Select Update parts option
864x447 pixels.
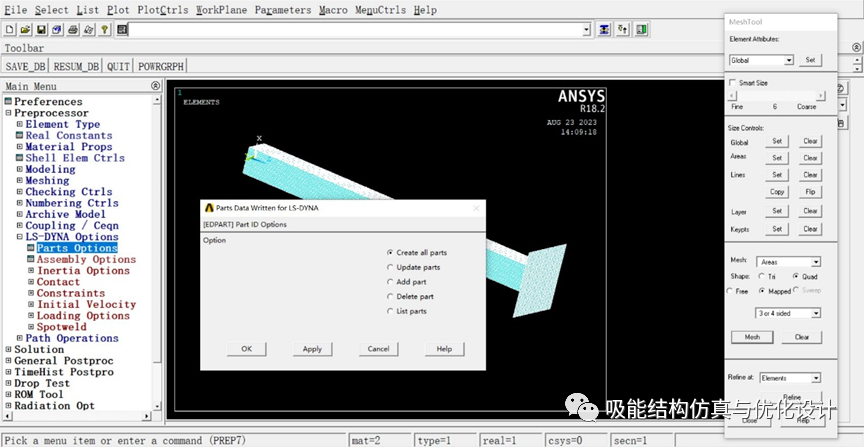pos(390,267)
